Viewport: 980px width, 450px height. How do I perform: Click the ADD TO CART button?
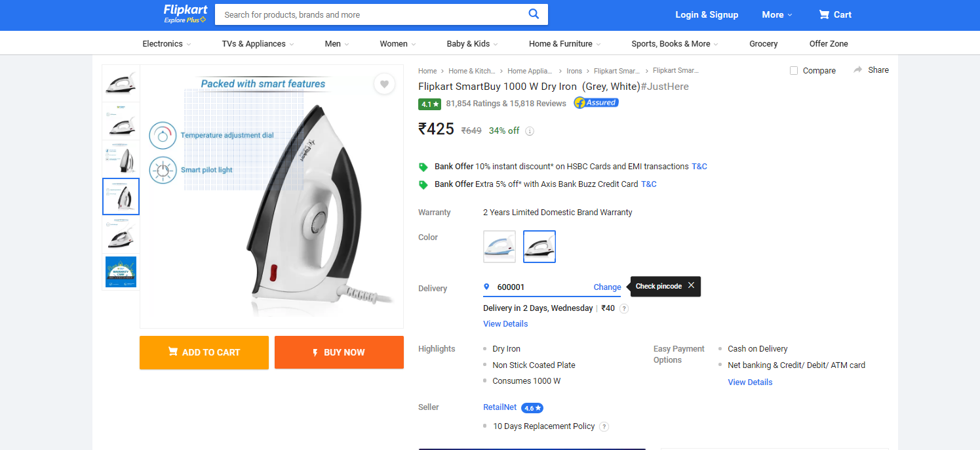204,352
